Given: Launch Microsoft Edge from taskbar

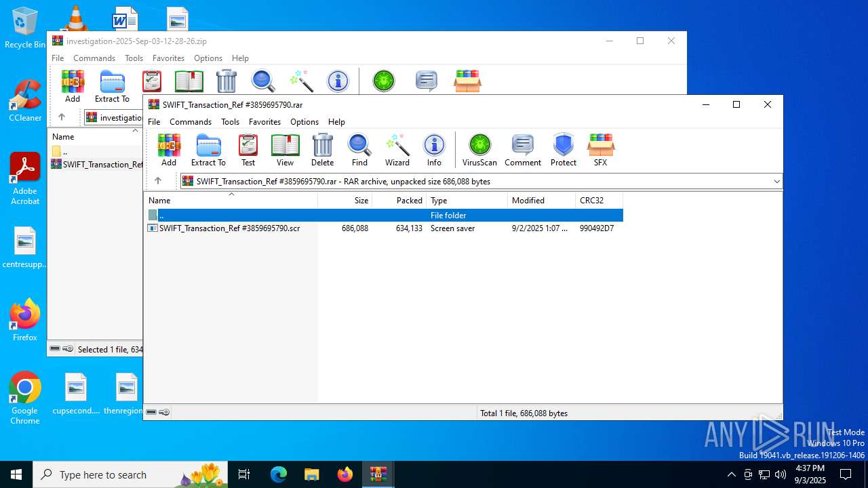Looking at the screenshot, I should (279, 474).
